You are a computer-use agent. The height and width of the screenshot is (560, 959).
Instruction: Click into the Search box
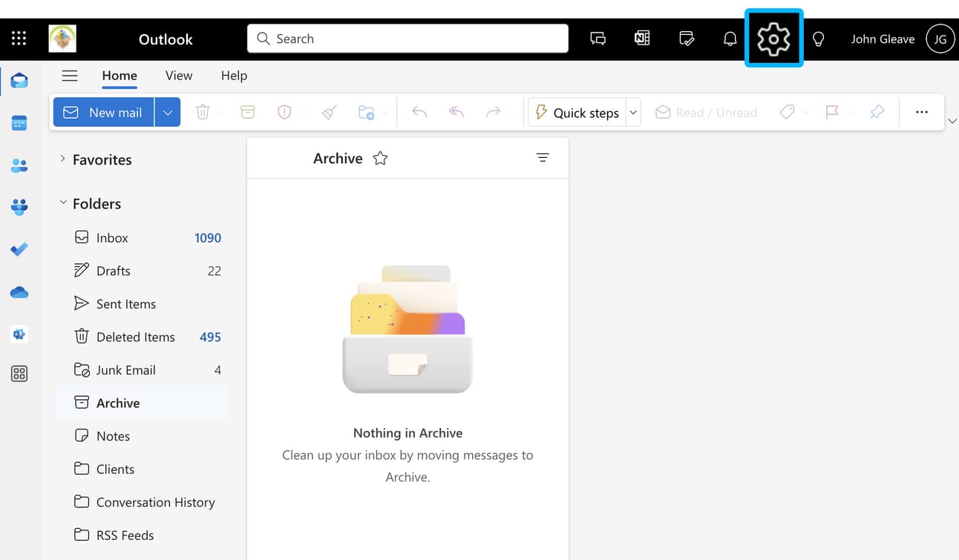408,39
